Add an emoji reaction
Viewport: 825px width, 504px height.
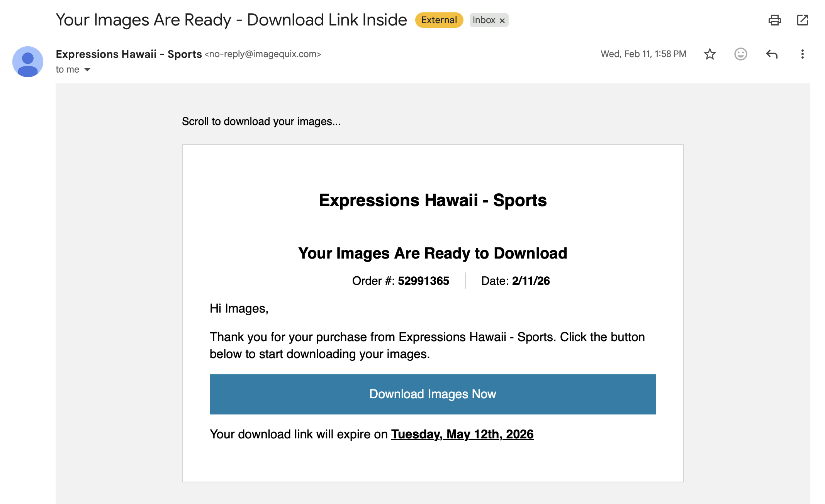[740, 54]
